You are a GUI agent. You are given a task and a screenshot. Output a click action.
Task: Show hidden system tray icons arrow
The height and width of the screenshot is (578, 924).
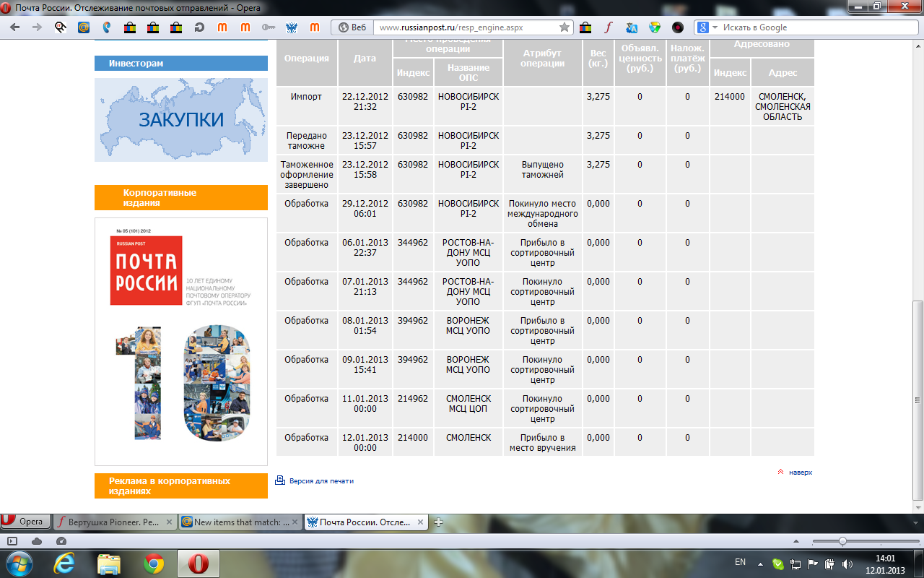pyautogui.click(x=760, y=564)
